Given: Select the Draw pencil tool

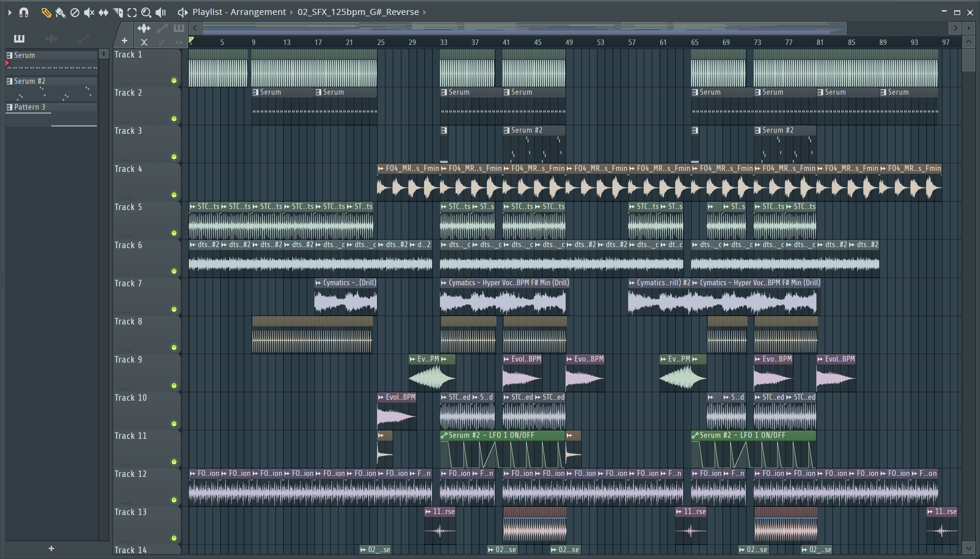Looking at the screenshot, I should (46, 12).
